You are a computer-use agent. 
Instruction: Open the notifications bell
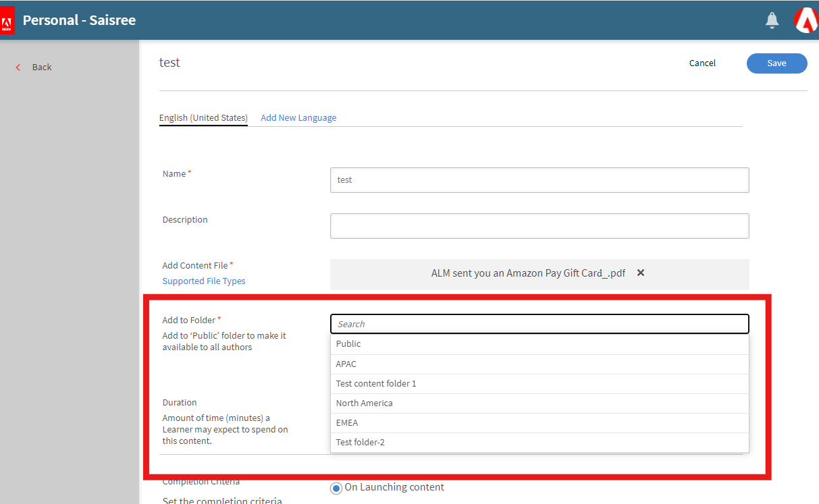pos(772,20)
